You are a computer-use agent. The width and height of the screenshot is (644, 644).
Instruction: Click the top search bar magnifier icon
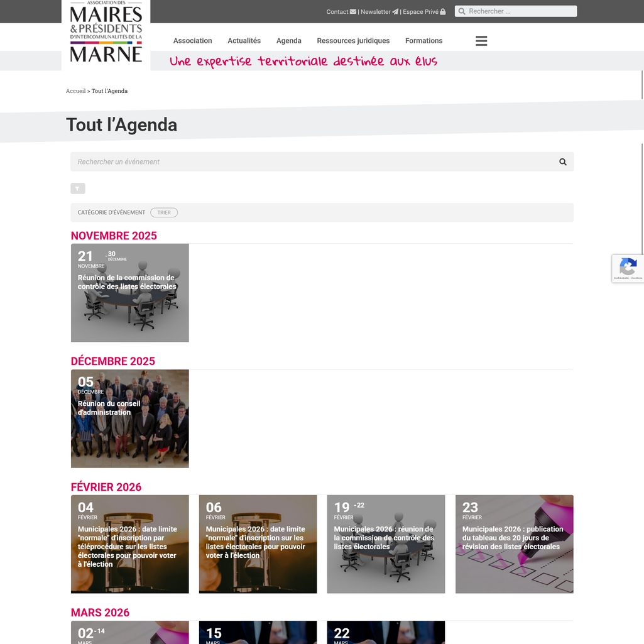462,11
